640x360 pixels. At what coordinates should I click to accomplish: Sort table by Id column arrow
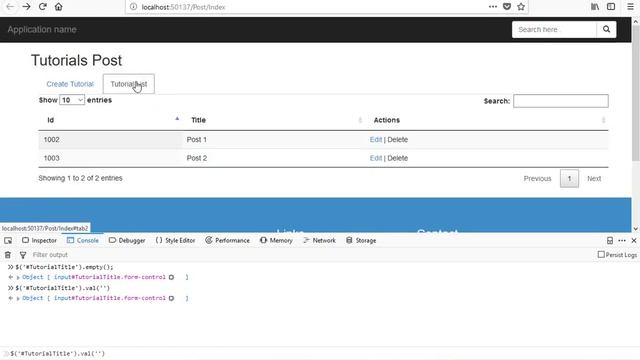coord(177,119)
